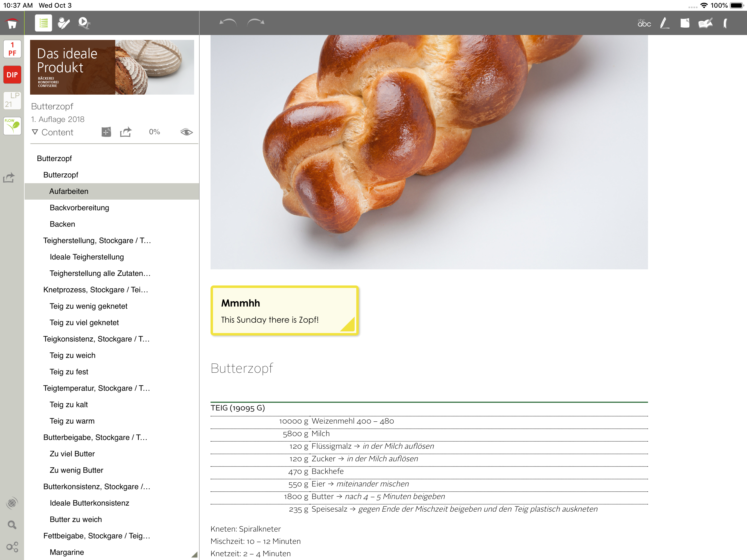Open the home library icon
This screenshot has height=560, width=747.
click(x=12, y=23)
